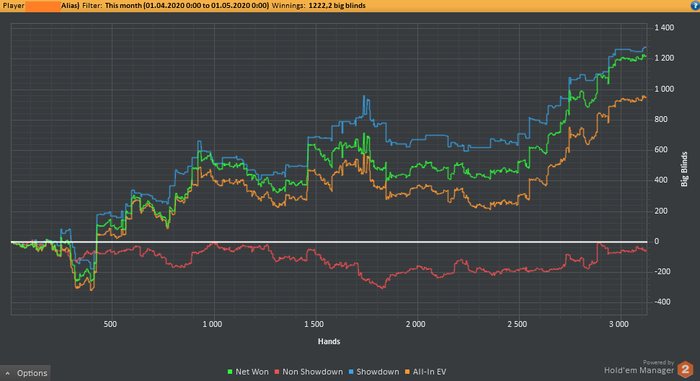Click the 'Player' label in header
The width and height of the screenshot is (700, 381).
click(13, 5)
